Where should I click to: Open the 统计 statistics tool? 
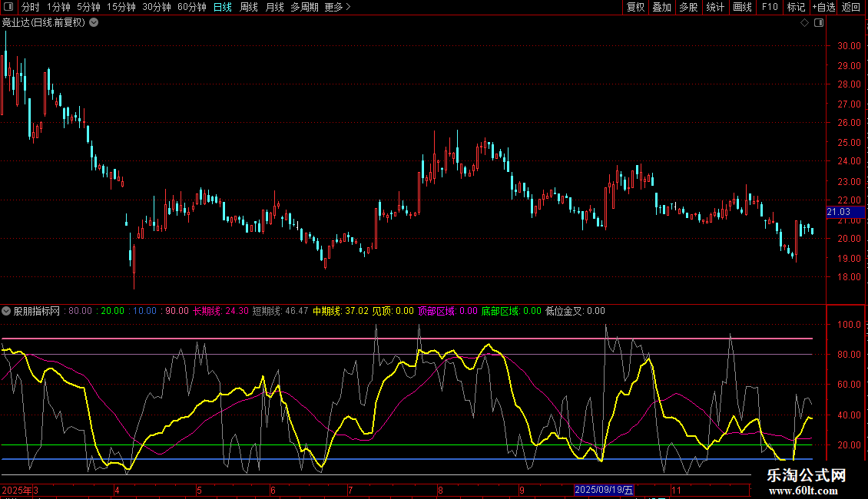pos(715,7)
